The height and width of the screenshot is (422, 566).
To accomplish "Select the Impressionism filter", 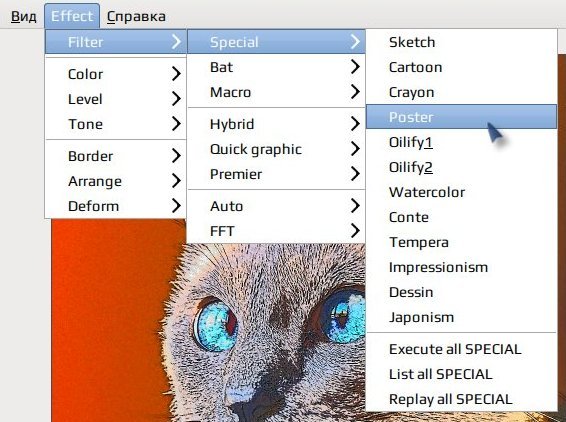I will click(x=461, y=267).
